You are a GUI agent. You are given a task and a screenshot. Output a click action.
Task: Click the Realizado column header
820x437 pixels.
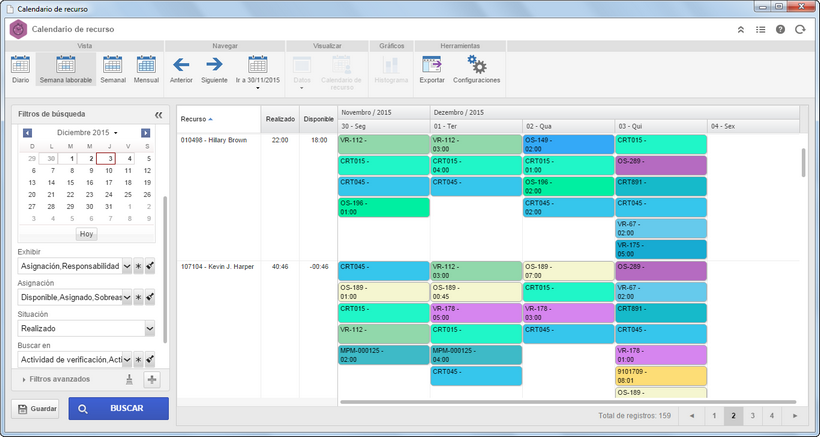click(x=280, y=119)
